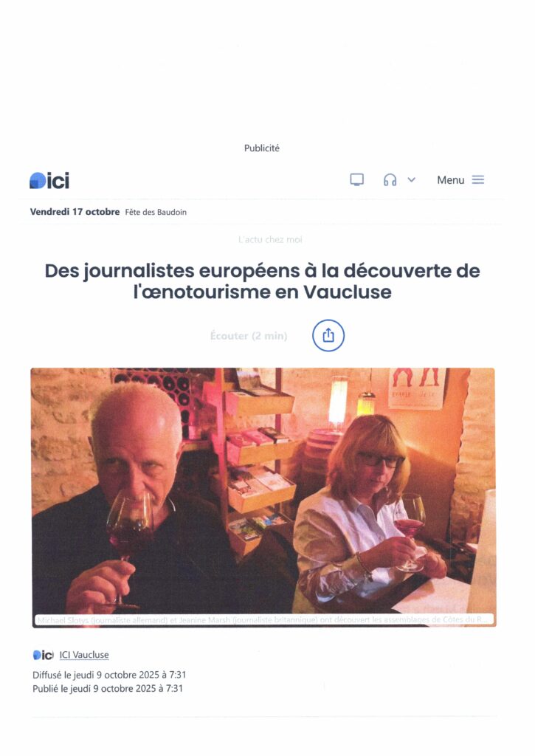
Task: Select the Vendredi 17 octobre date
Action: 75,212
